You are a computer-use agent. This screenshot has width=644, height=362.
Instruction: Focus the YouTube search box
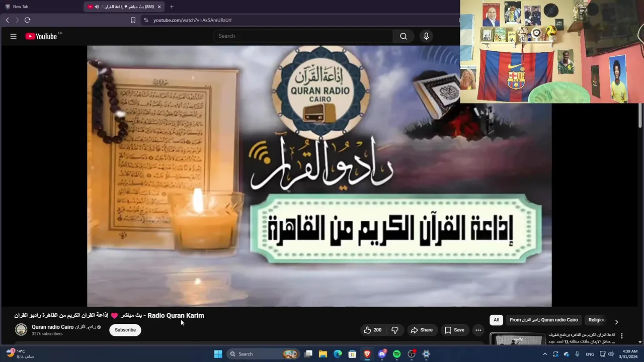click(303, 36)
